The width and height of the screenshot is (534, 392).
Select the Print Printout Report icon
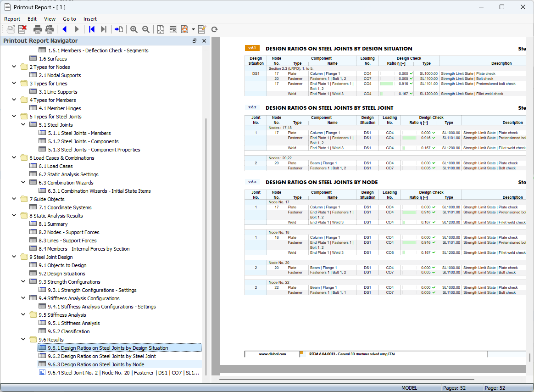coord(37,29)
